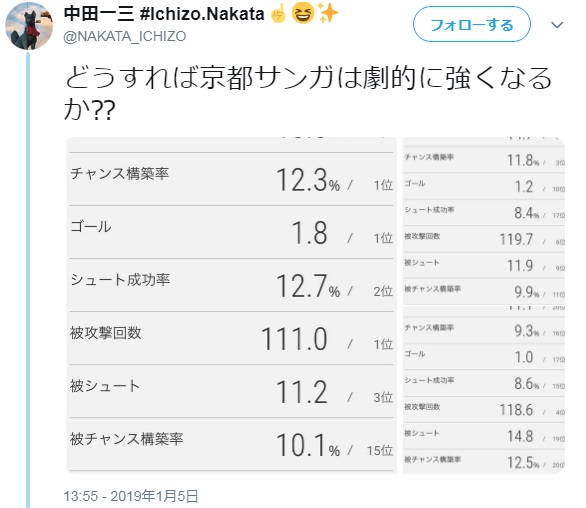Open the @NAKATA_ICHIZO handle link
This screenshot has height=508, width=586.
[124, 36]
